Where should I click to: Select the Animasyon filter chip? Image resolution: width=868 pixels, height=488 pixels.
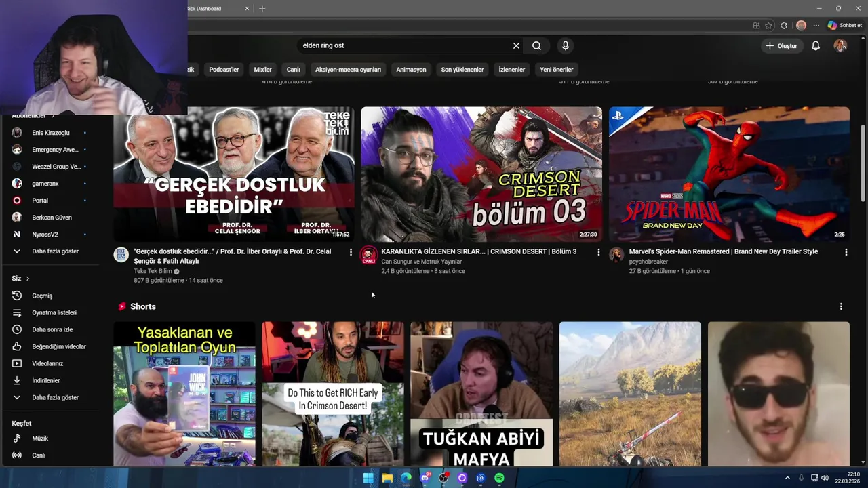point(411,69)
